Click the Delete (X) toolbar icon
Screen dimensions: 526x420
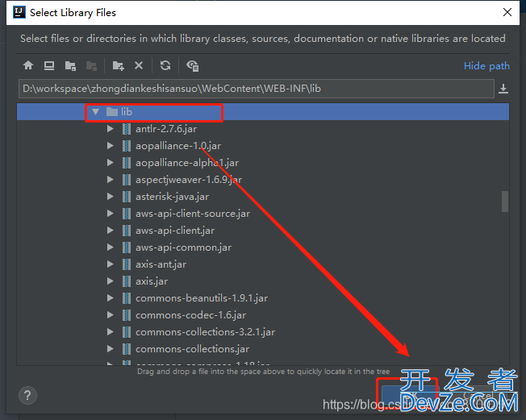click(139, 65)
